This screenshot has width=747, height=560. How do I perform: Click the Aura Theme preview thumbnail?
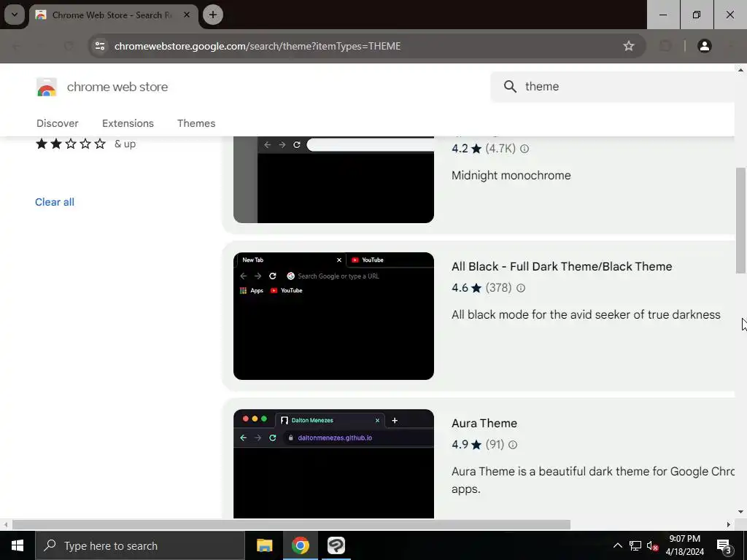click(333, 464)
